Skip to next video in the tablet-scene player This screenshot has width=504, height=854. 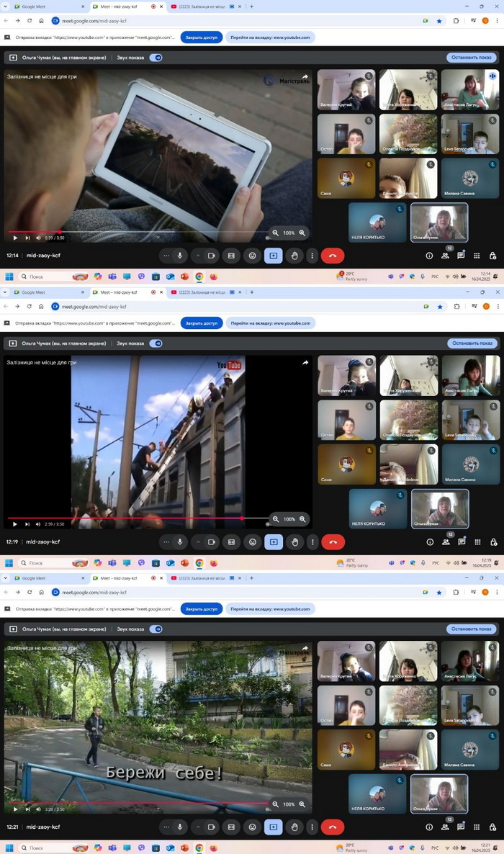point(27,238)
